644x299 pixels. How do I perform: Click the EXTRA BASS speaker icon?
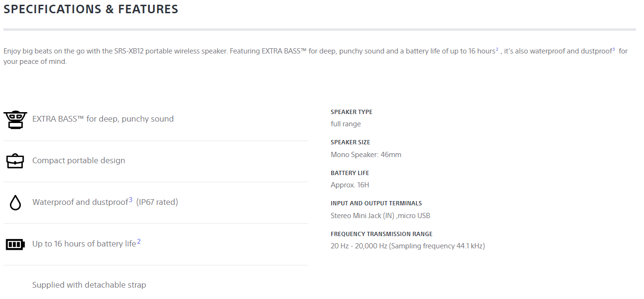tap(15, 120)
